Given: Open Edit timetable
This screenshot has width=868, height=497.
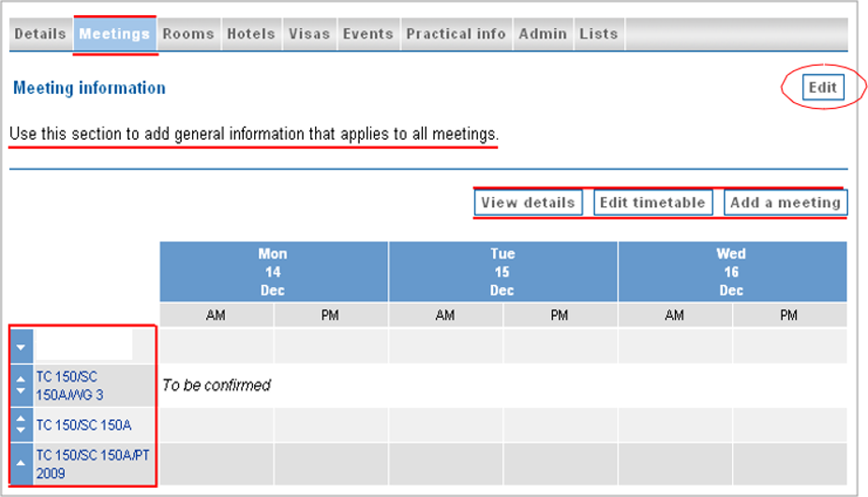Looking at the screenshot, I should (652, 203).
